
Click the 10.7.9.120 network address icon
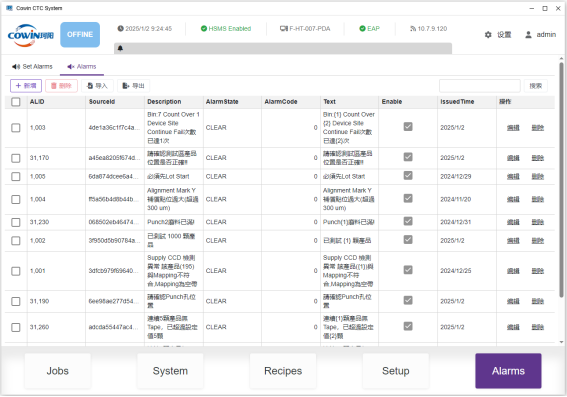(413, 29)
